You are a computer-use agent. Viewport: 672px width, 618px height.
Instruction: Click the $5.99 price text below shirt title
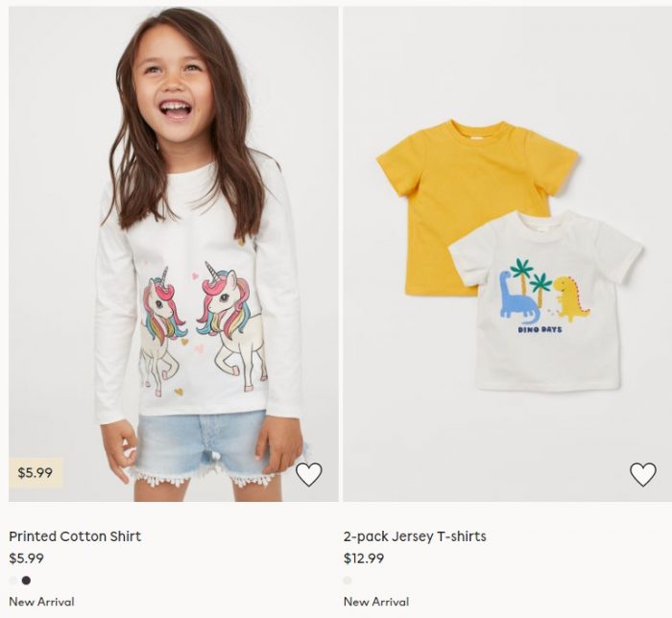pos(27,559)
